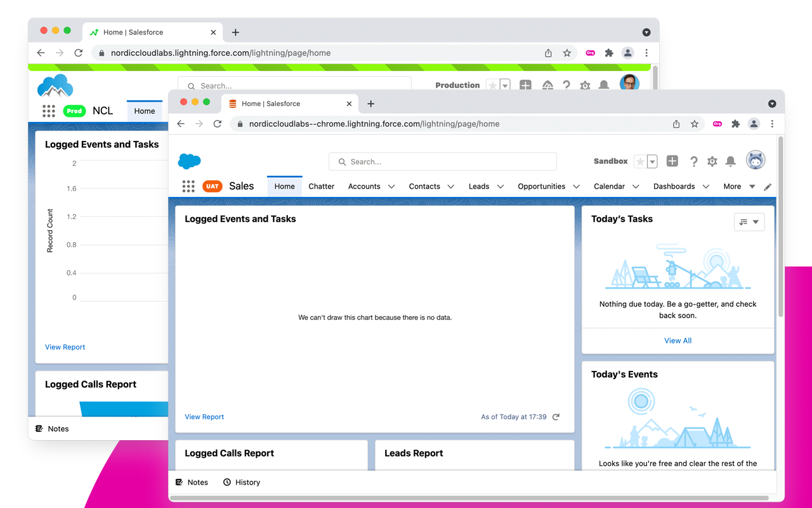
Task: Go to the Opportunities tab
Action: (542, 187)
